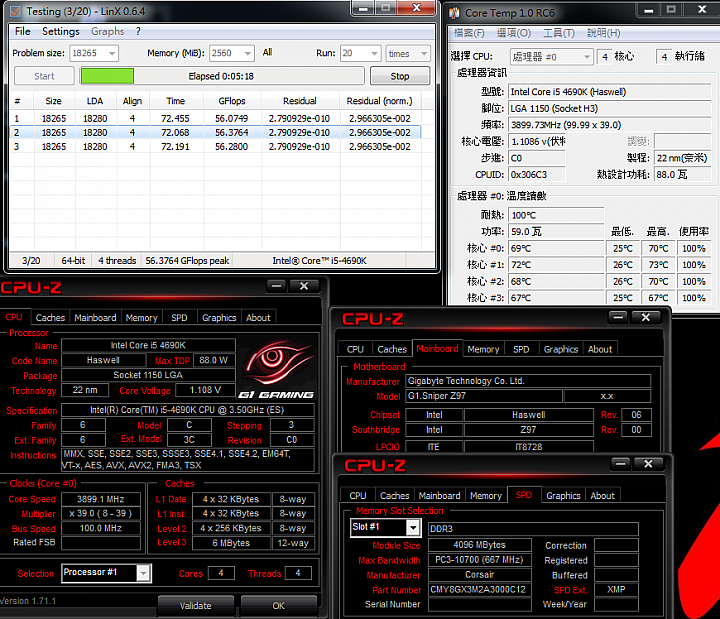Screen dimensions: 720x619
Task: Click the G1.Sniper Z97 model field
Action: [484, 396]
